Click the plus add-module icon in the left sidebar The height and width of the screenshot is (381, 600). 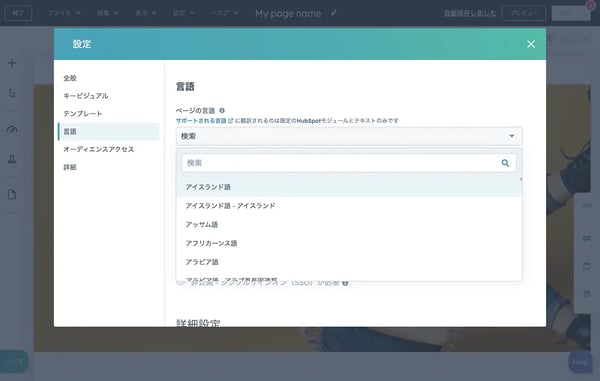point(12,63)
